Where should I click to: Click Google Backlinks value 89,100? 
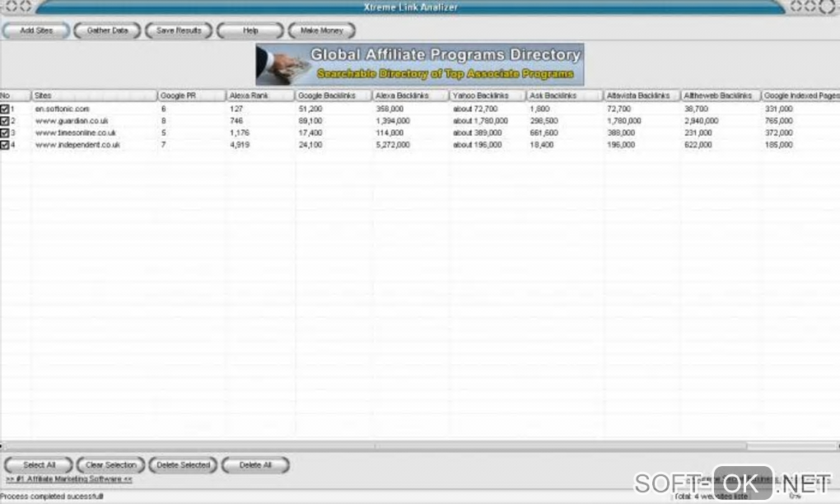(310, 121)
